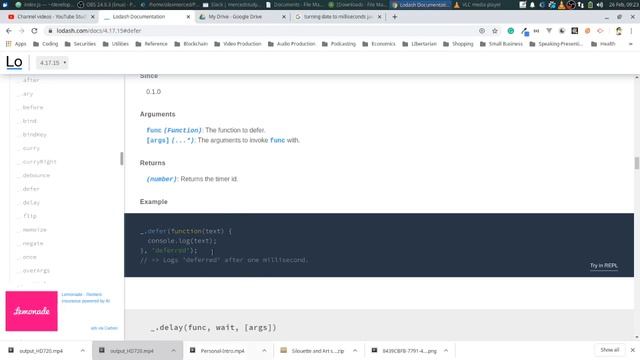Click Try in REPL link
The height and width of the screenshot is (360, 640).
click(603, 265)
